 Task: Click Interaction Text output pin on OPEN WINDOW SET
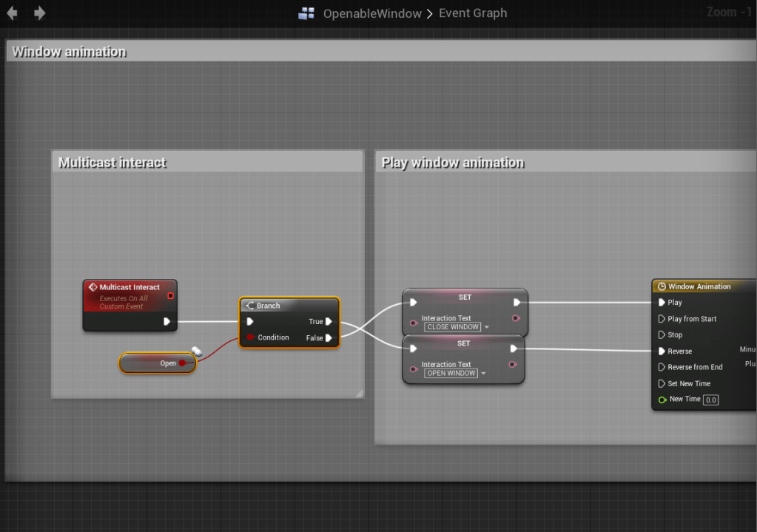pyautogui.click(x=513, y=365)
